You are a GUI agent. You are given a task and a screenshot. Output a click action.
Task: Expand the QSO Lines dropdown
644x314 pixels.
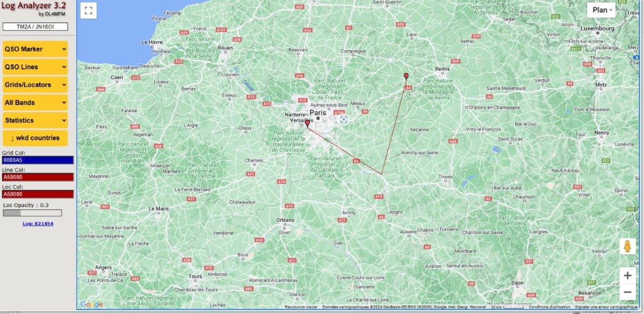(35, 67)
